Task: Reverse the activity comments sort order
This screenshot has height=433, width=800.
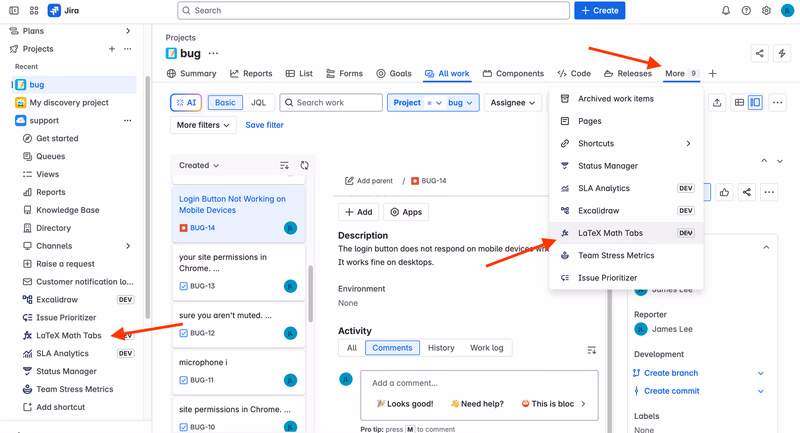Action: coord(592,350)
